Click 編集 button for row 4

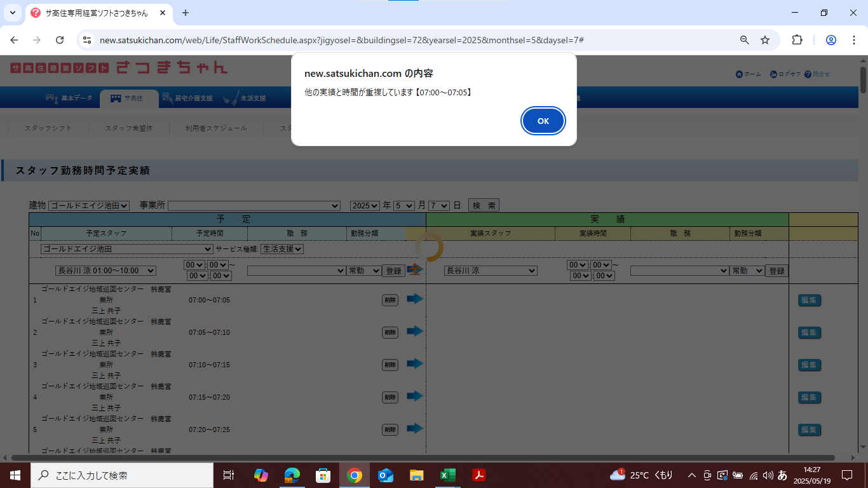pos(809,397)
